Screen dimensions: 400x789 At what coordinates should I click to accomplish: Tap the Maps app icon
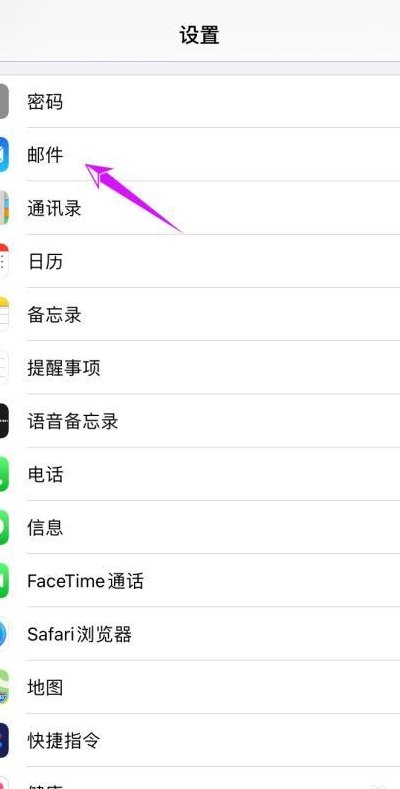pyautogui.click(x=4, y=687)
